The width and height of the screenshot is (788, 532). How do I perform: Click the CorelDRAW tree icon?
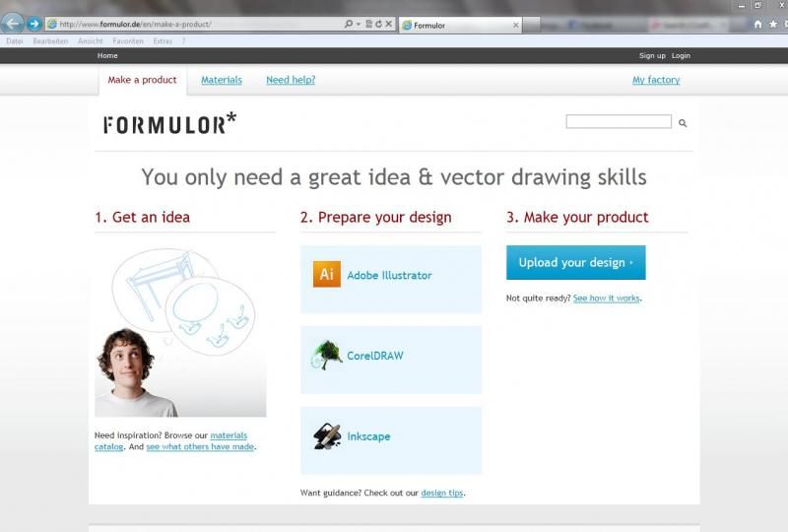[x=326, y=355]
